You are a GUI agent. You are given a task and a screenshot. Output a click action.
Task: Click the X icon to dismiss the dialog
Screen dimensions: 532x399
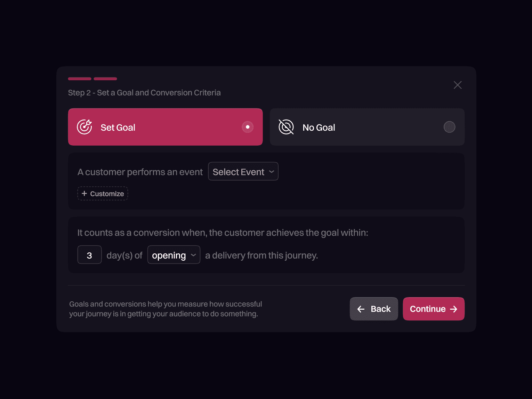coord(458,85)
